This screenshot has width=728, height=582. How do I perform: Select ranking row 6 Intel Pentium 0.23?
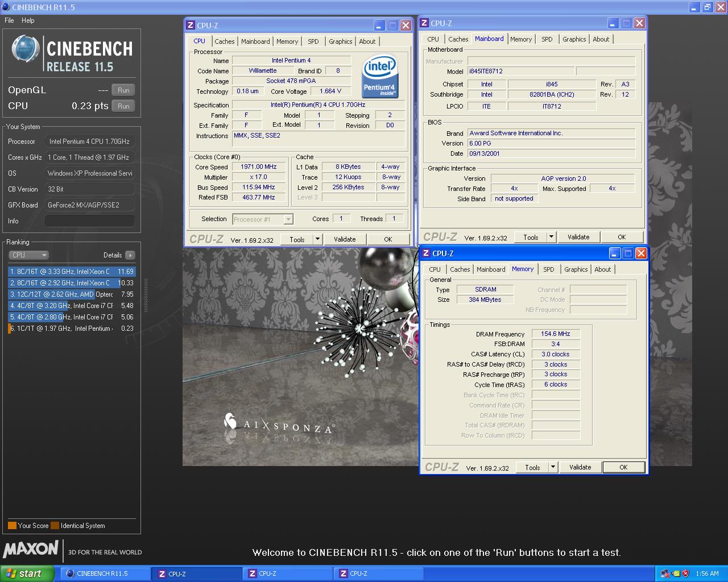click(72, 329)
